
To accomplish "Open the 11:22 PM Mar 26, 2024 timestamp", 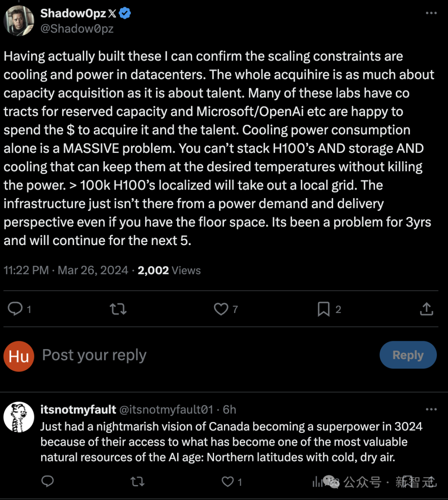I will [x=66, y=270].
